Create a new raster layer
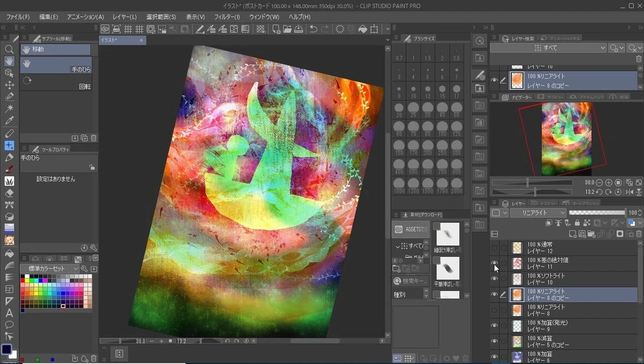 [573, 234]
